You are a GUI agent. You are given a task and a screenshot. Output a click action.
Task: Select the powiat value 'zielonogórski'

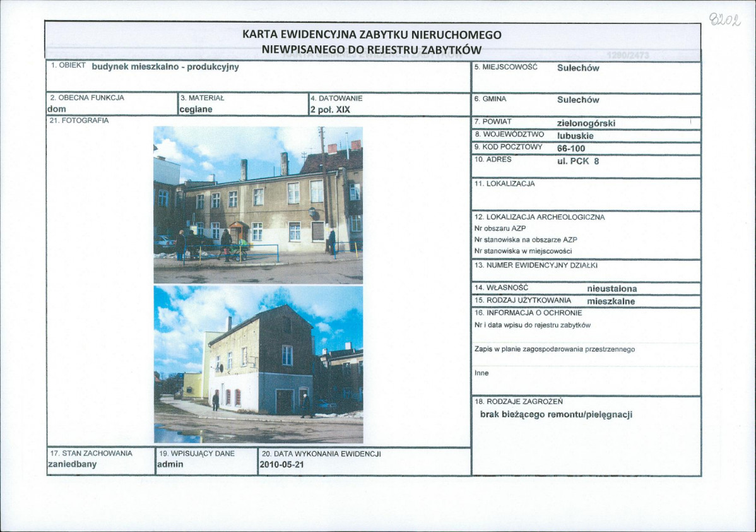tap(586, 124)
